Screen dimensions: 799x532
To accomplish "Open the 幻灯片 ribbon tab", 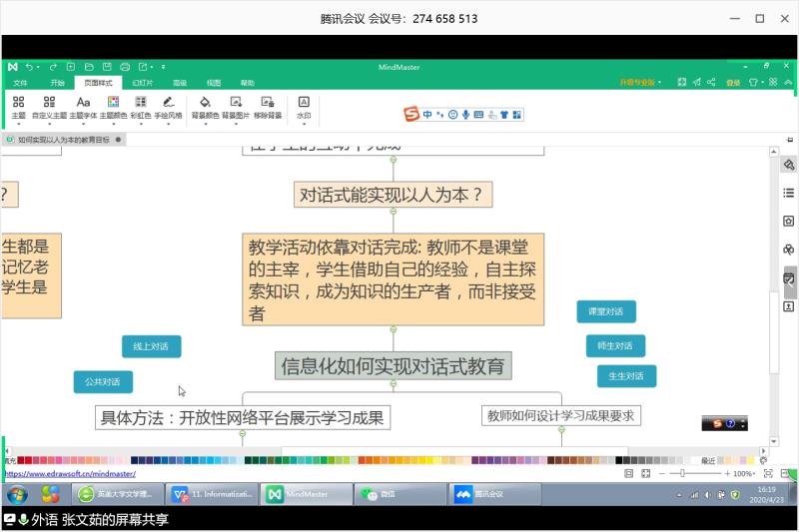I will (x=143, y=83).
